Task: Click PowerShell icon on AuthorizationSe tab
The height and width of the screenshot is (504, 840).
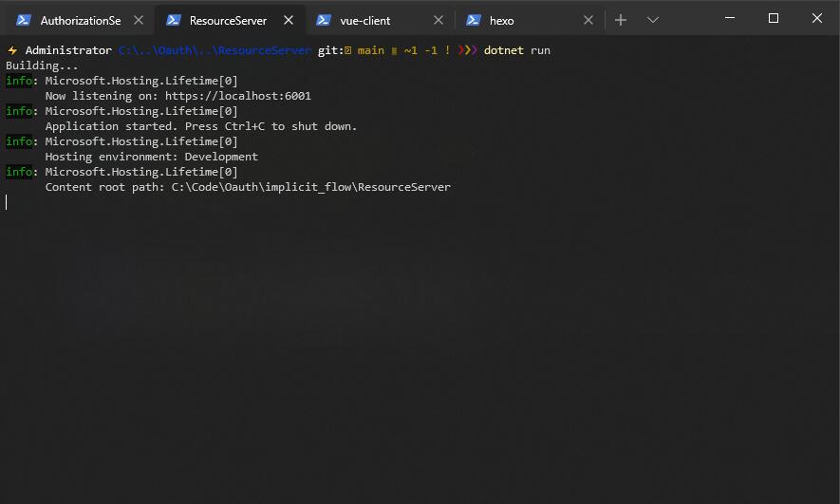Action: pos(24,20)
